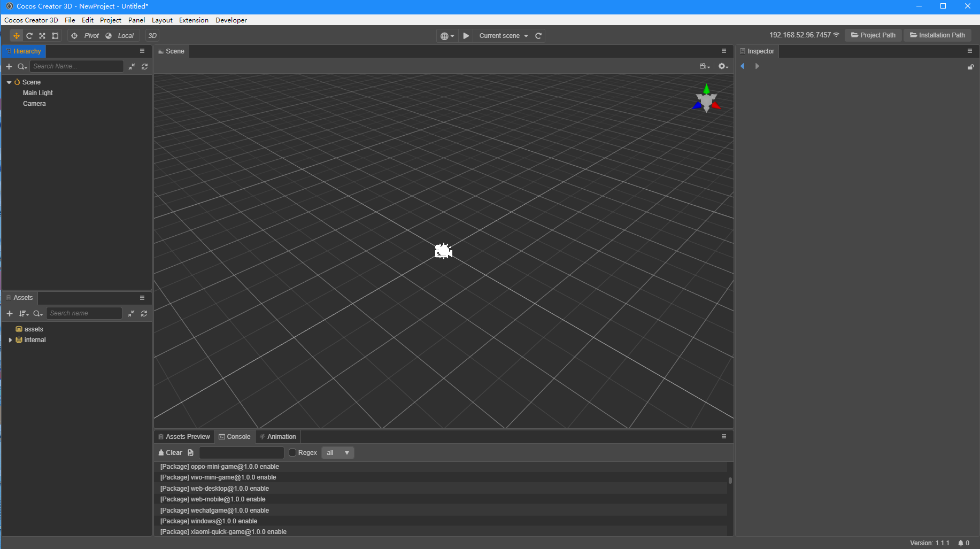Enable the Regex checkbox
The width and height of the screenshot is (980, 549).
pyautogui.click(x=292, y=453)
